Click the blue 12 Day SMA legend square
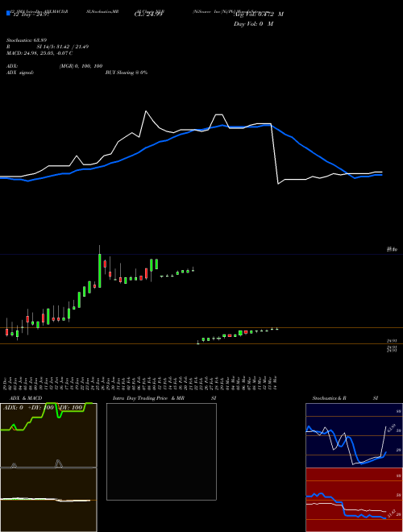Screen dimensions: 403x532 click(x=8, y=13)
